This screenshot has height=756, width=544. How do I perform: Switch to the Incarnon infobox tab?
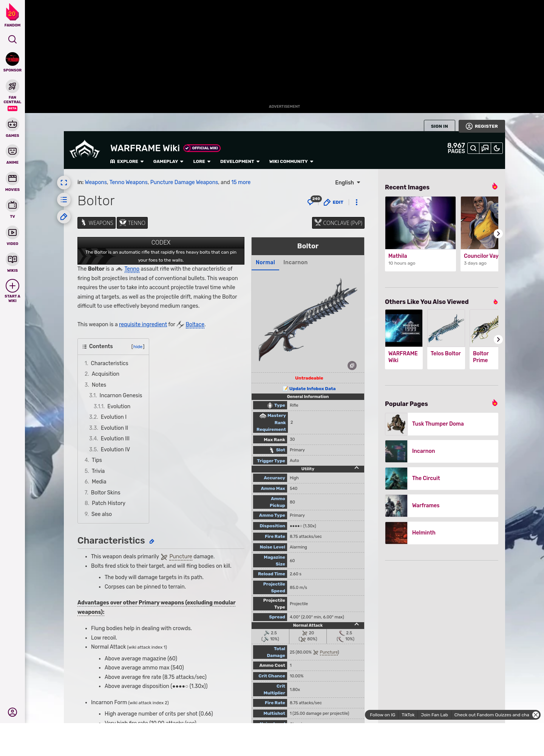point(295,262)
